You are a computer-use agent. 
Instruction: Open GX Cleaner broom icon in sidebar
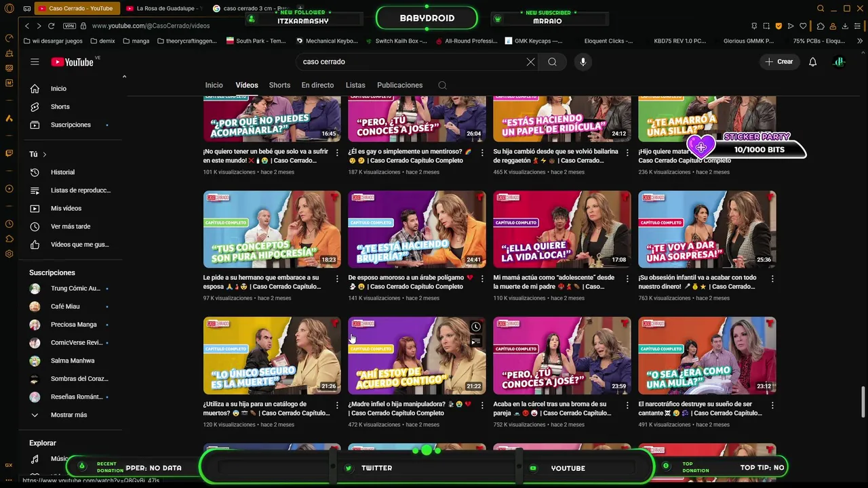9,53
